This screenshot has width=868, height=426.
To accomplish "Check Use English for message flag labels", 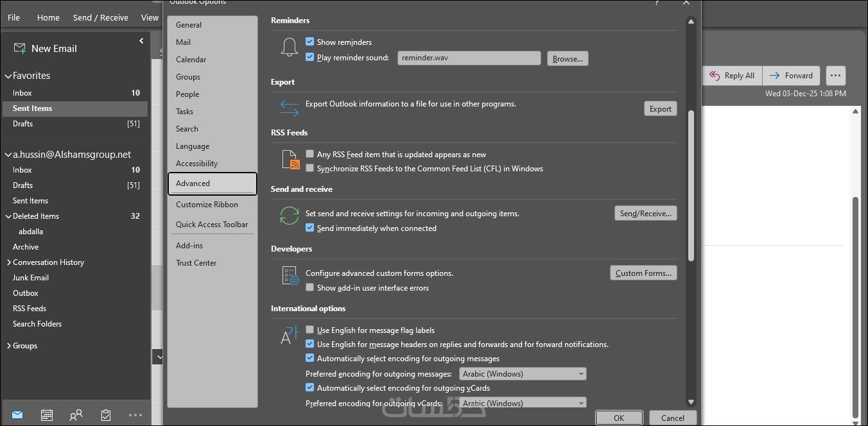I will pyautogui.click(x=310, y=330).
